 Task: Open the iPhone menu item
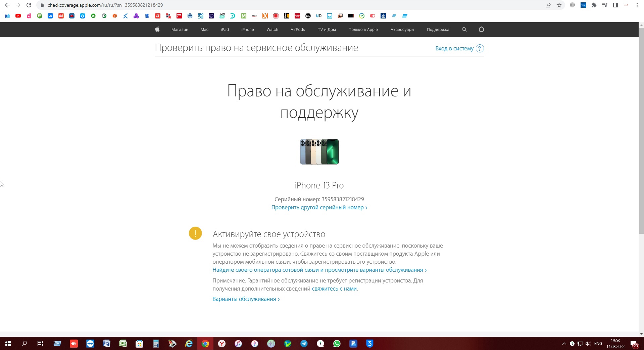(247, 30)
